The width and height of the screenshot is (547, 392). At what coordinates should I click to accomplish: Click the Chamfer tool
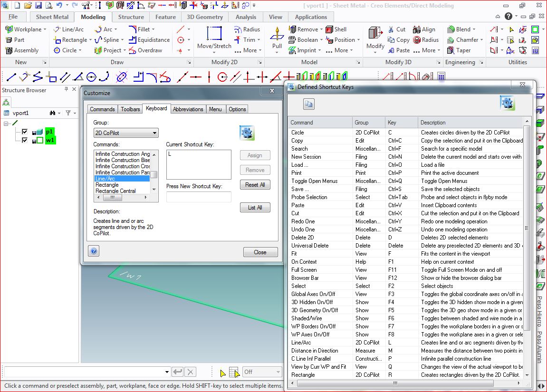[x=463, y=40]
